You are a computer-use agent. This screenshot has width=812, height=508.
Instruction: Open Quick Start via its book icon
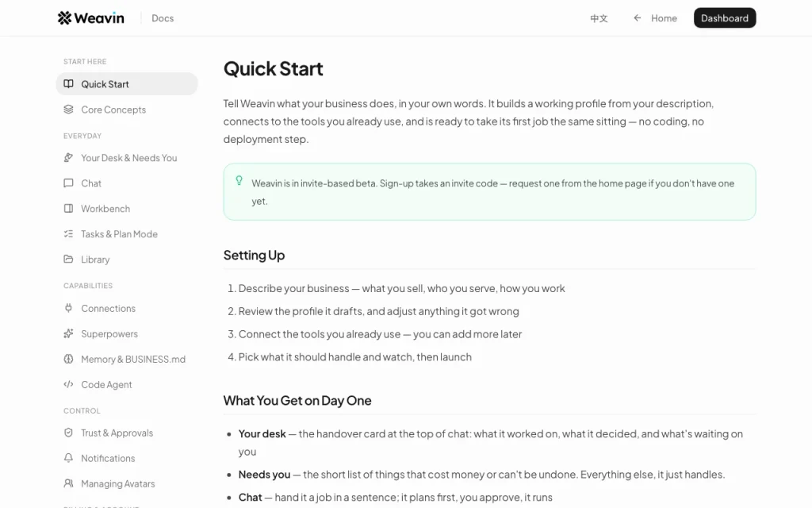point(68,83)
